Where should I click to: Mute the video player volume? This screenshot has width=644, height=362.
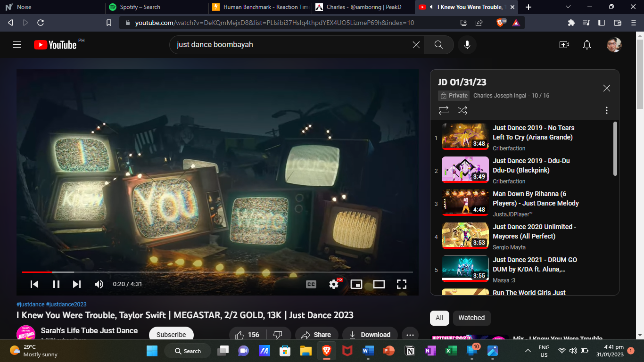pos(99,284)
